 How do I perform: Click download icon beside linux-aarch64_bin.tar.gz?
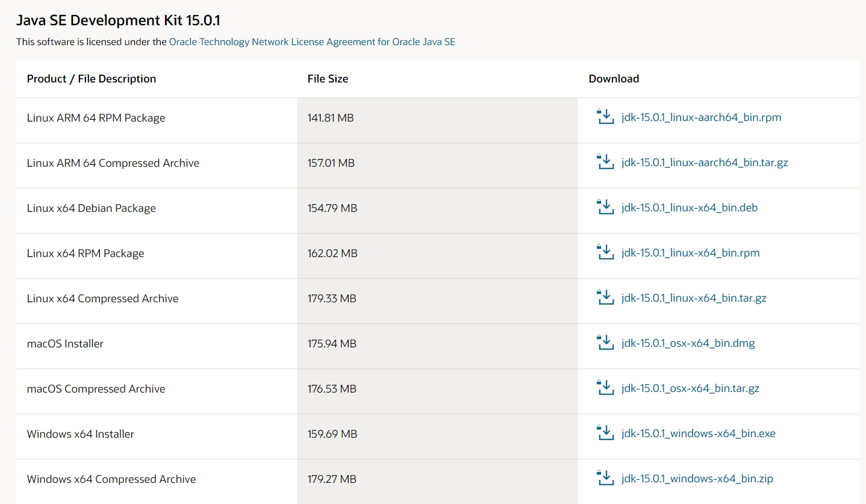coord(605,162)
